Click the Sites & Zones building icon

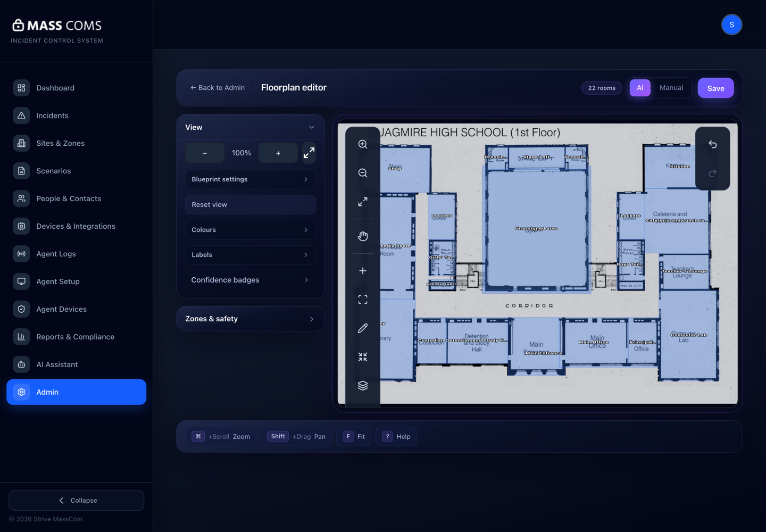coord(21,143)
